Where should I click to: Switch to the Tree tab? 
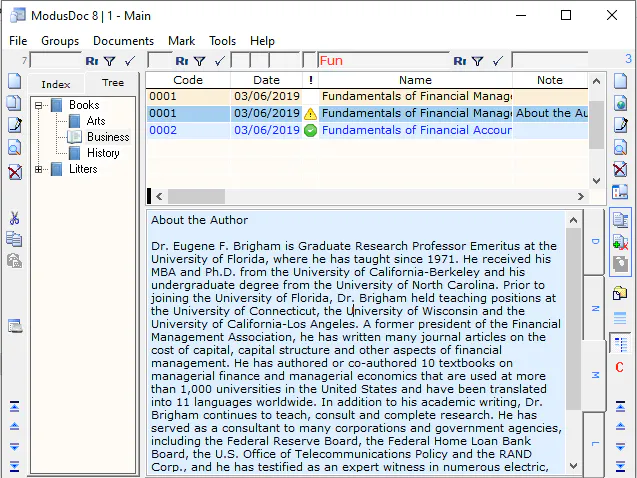pyautogui.click(x=113, y=83)
